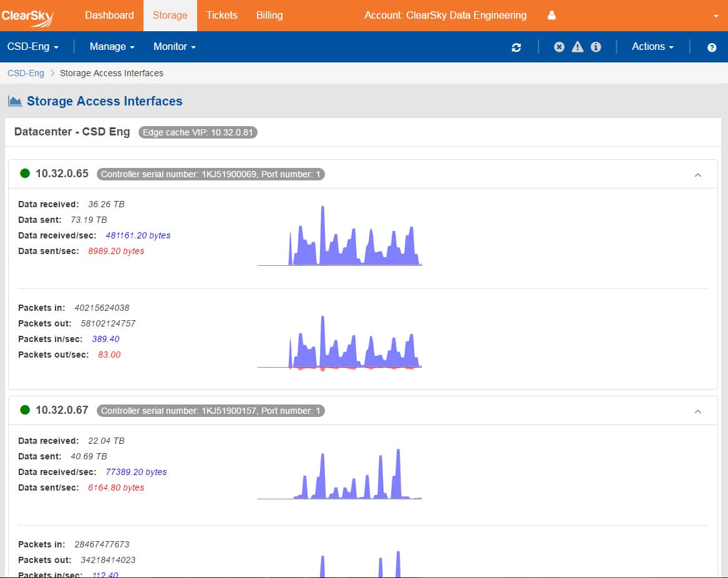Viewport: 728px width, 578px height.
Task: Click data received value 22.04 TB
Action: point(106,441)
